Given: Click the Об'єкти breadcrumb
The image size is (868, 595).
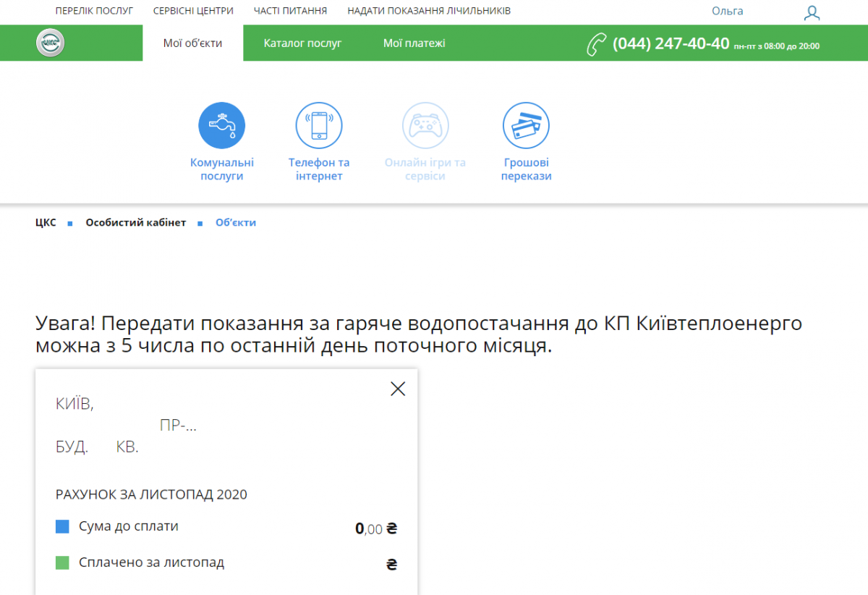Looking at the screenshot, I should tap(236, 222).
